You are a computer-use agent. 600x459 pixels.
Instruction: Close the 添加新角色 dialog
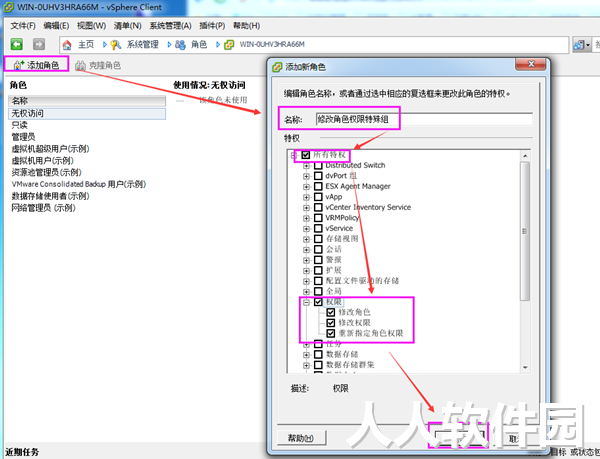(530, 64)
